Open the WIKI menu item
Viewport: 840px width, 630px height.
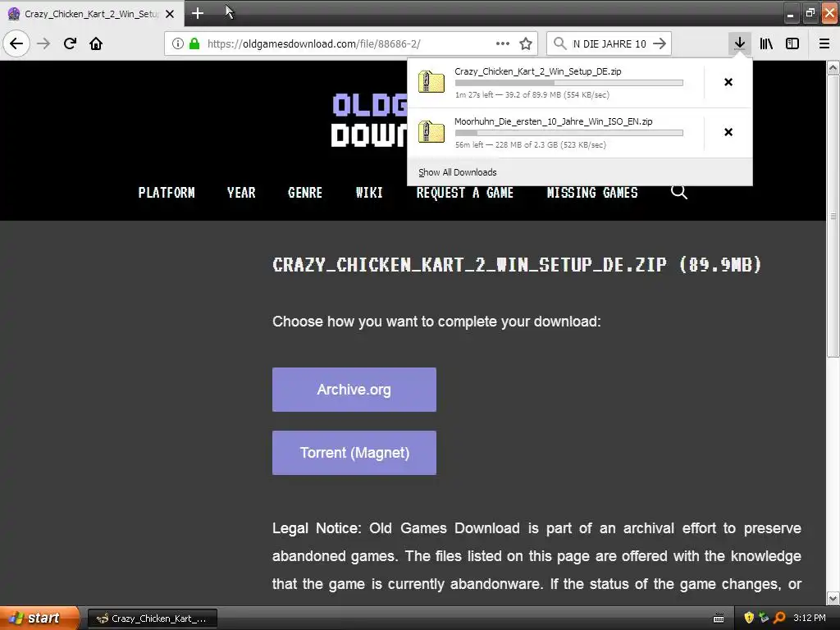point(369,192)
